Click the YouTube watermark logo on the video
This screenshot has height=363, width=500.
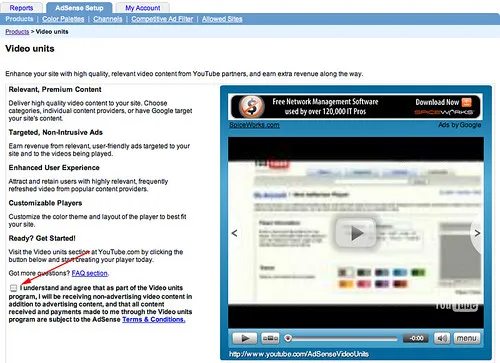click(x=456, y=306)
